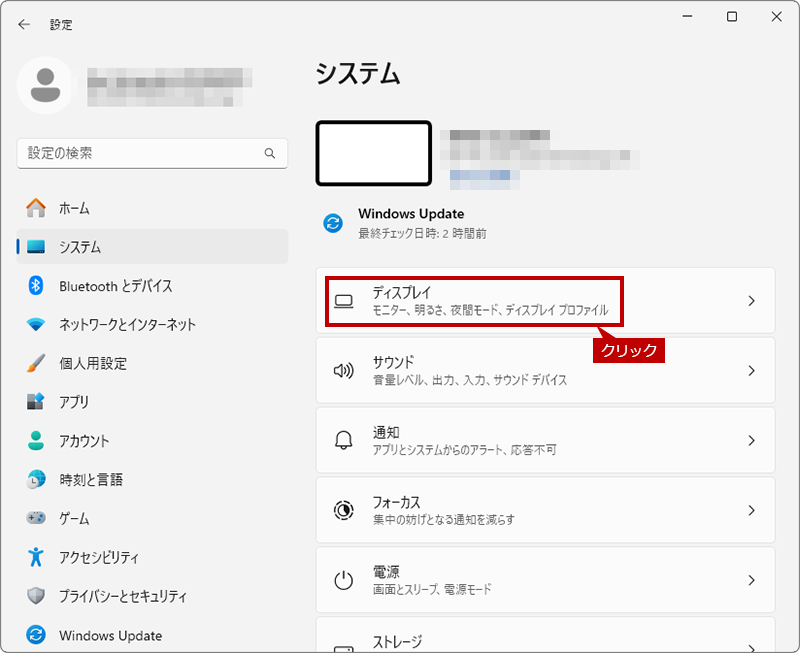Viewport: 800px width, 653px height.
Task: Open ストレージ settings
Action: click(545, 635)
